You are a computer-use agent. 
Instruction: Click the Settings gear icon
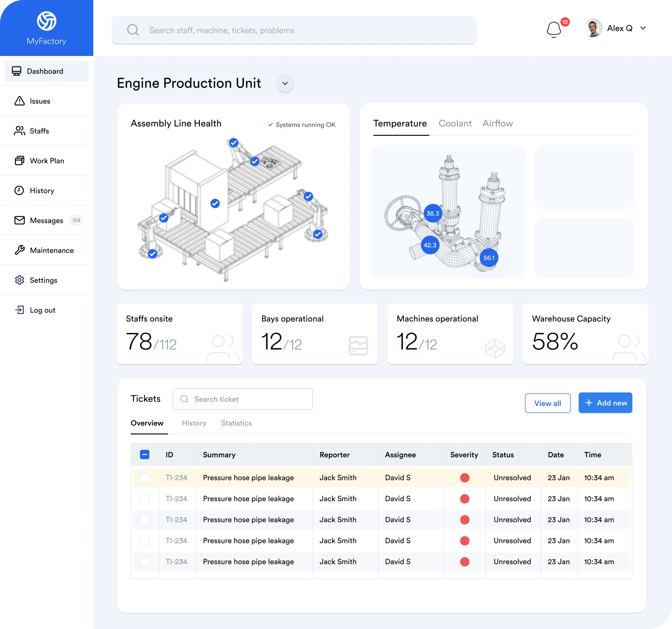pos(20,280)
